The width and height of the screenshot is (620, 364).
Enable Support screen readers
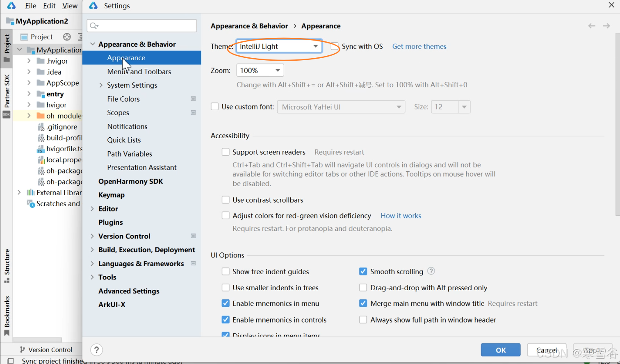tap(226, 152)
